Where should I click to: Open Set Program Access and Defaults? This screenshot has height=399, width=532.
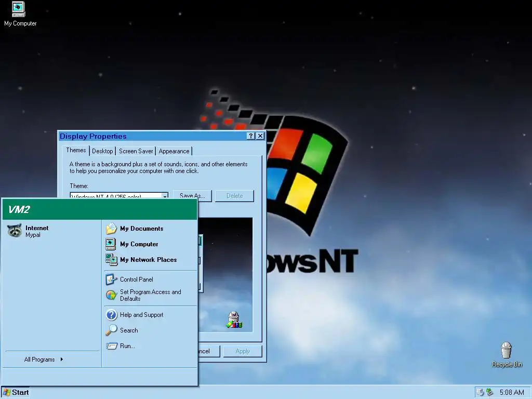click(x=143, y=295)
